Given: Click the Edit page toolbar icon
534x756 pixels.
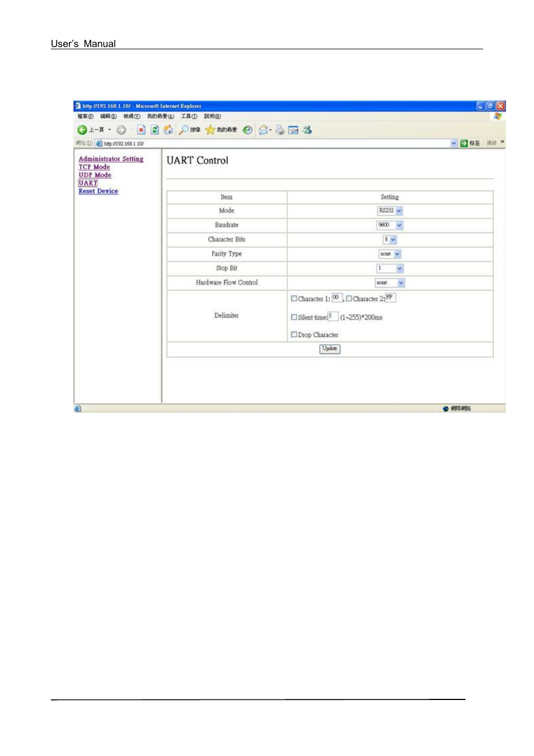Looking at the screenshot, I should (x=293, y=130).
